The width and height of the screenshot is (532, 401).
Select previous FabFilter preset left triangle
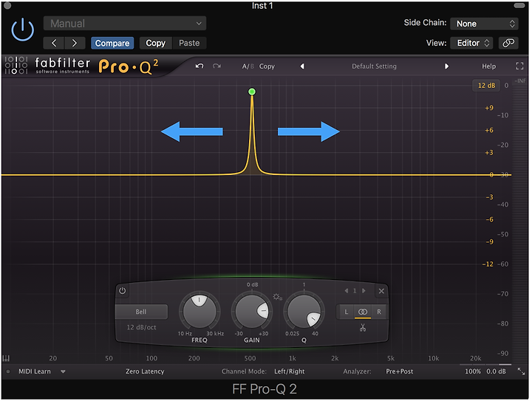(302, 66)
